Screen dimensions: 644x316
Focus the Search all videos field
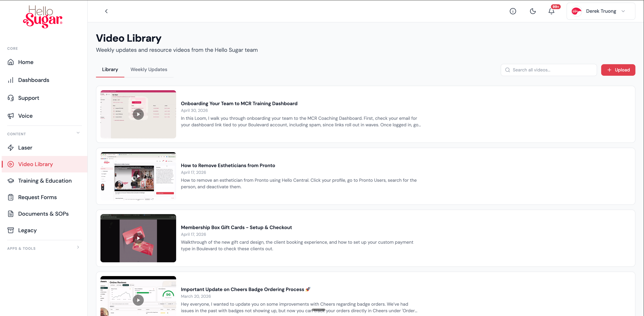(x=549, y=70)
